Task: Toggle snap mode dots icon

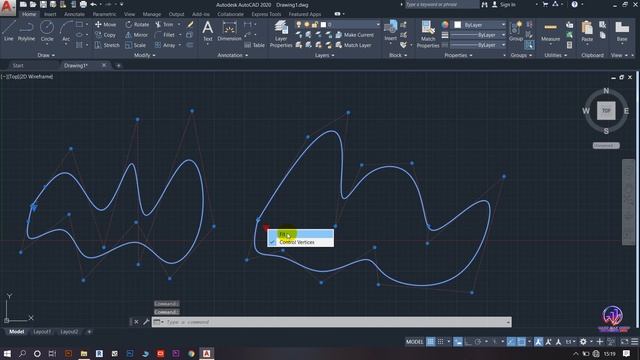Action: click(x=440, y=342)
